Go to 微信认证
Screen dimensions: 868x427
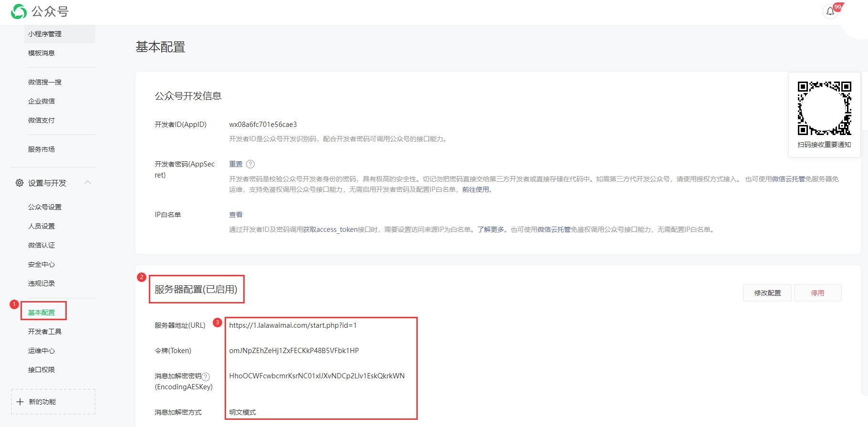(41, 245)
